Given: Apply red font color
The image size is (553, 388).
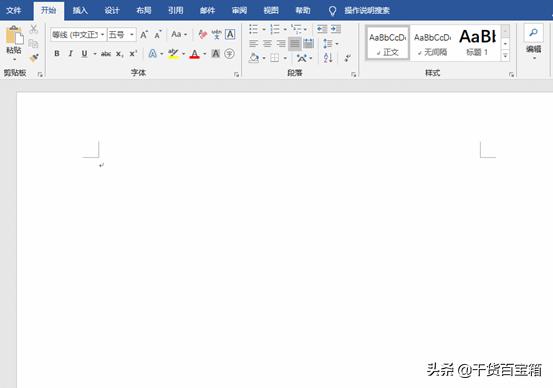Looking at the screenshot, I should (194, 54).
